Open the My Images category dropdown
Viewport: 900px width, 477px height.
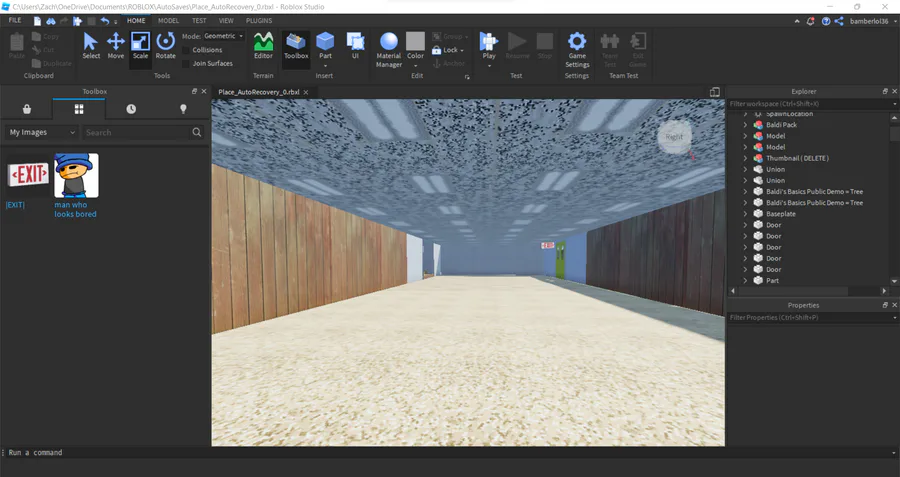click(x=41, y=132)
